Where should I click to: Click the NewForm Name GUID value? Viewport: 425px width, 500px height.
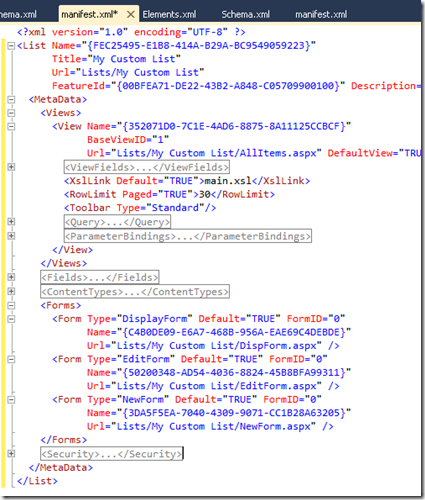[234, 413]
